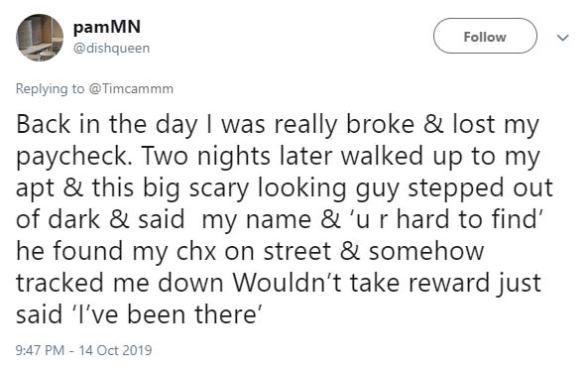Screen dimensions: 588x369
Task: Click the word 'reward' in the tweet text
Action: [x=449, y=283]
